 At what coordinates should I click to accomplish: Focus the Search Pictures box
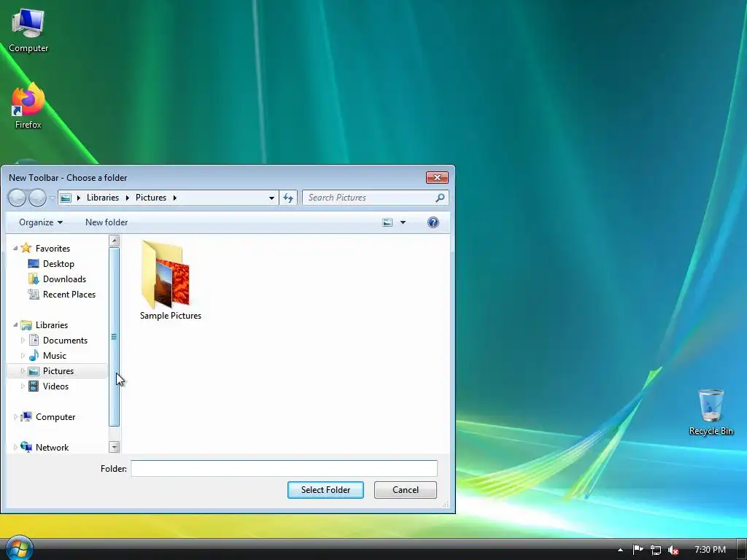(x=370, y=198)
